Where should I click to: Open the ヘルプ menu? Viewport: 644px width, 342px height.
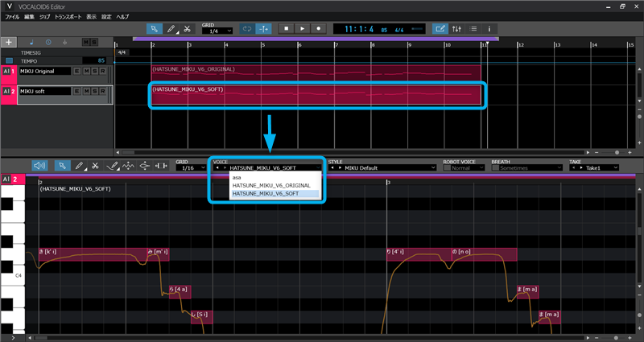[x=122, y=17]
